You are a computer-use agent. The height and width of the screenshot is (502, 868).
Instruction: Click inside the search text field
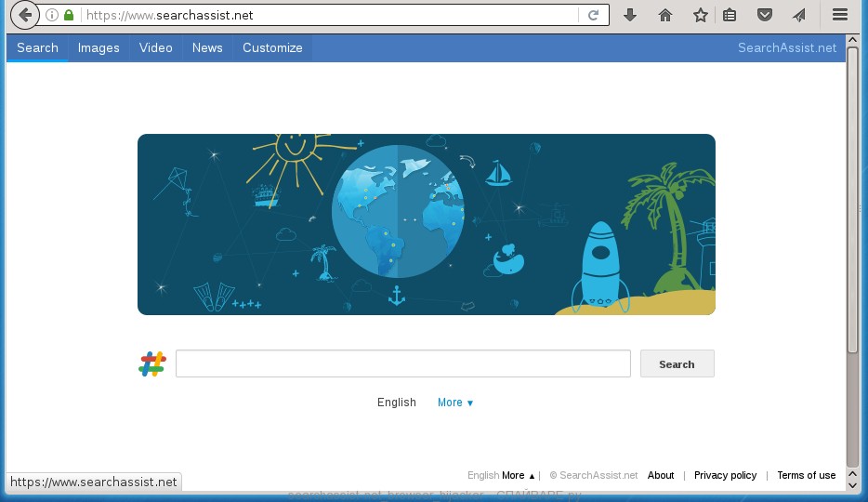(x=402, y=363)
